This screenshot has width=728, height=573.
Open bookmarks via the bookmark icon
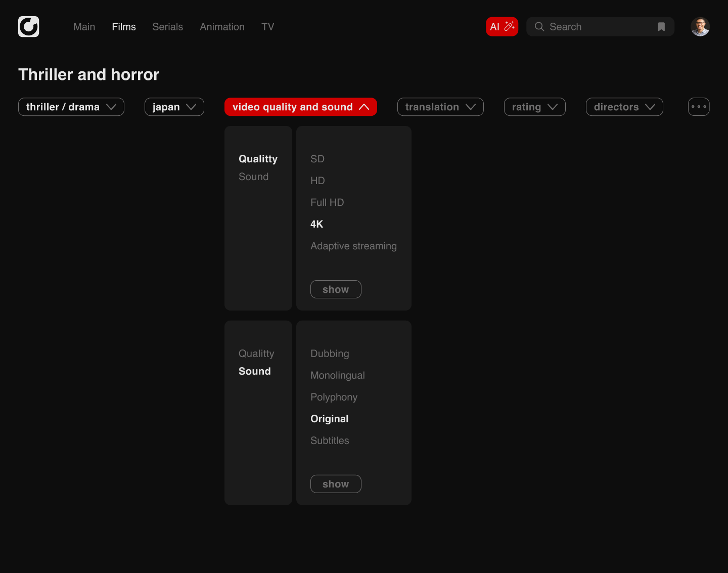click(661, 27)
